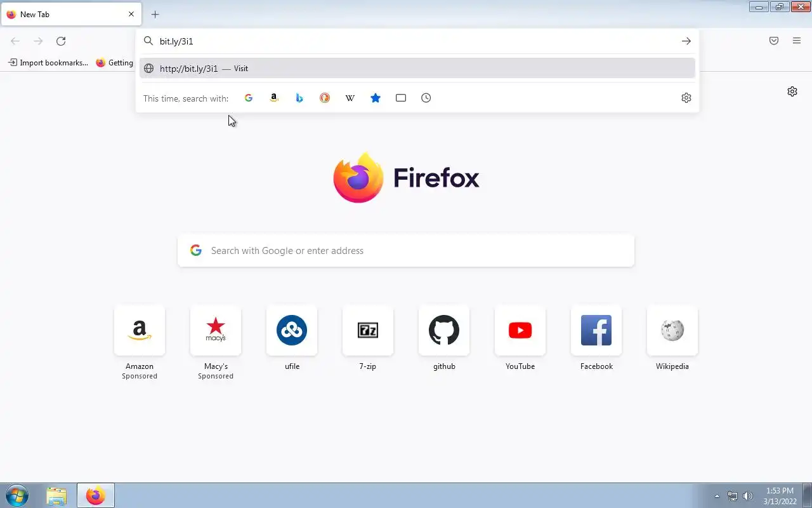The height and width of the screenshot is (508, 812).
Task: Search with DuckDuckGo one-off icon
Action: pyautogui.click(x=325, y=98)
